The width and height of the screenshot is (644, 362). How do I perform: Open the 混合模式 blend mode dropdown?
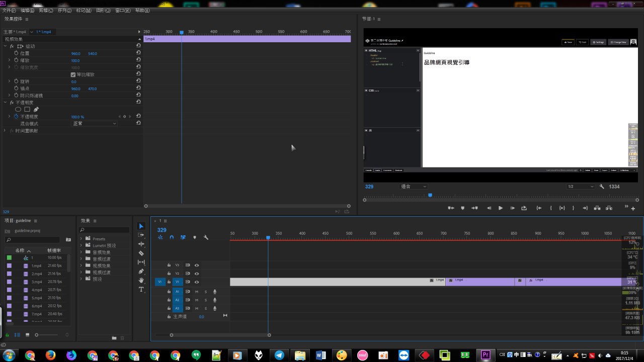coord(95,124)
